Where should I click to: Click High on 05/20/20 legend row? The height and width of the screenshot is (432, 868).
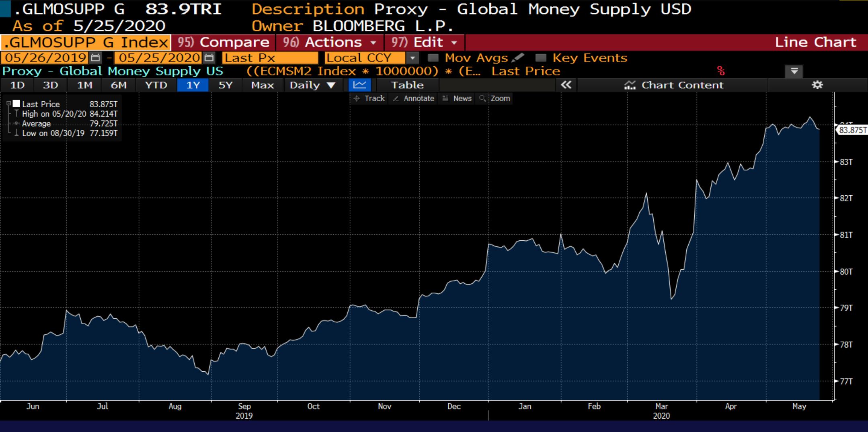point(66,114)
